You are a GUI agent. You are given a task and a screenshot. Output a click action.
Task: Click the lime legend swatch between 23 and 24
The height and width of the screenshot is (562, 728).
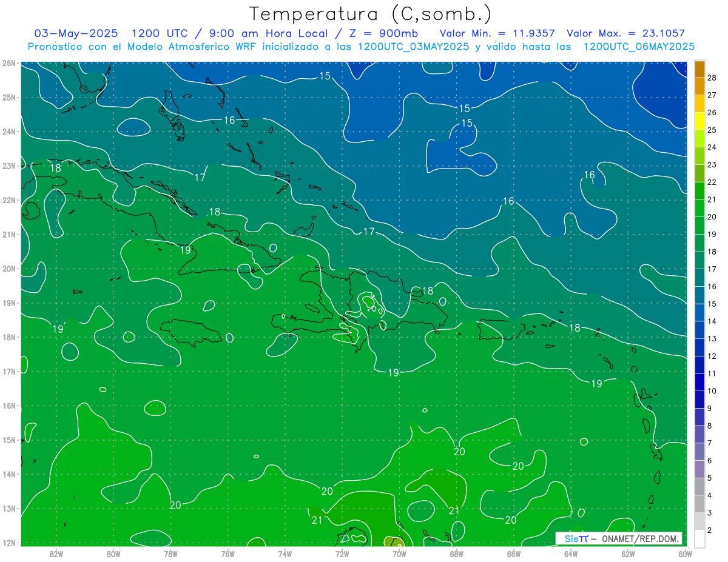tap(699, 156)
